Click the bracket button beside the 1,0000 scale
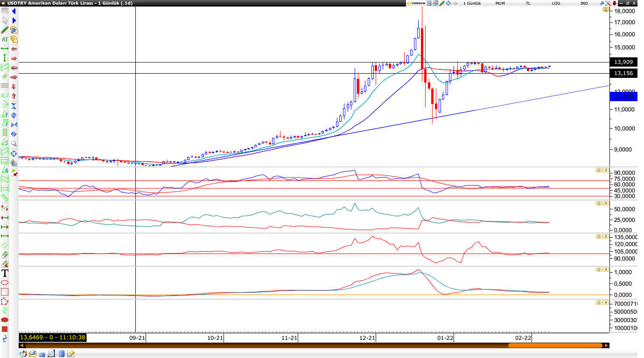The image size is (644, 358). tap(598, 269)
